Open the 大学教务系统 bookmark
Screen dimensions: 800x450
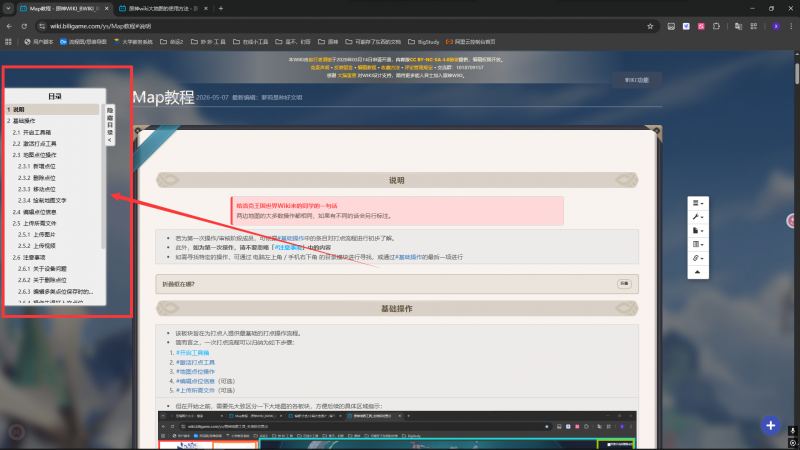tap(133, 42)
